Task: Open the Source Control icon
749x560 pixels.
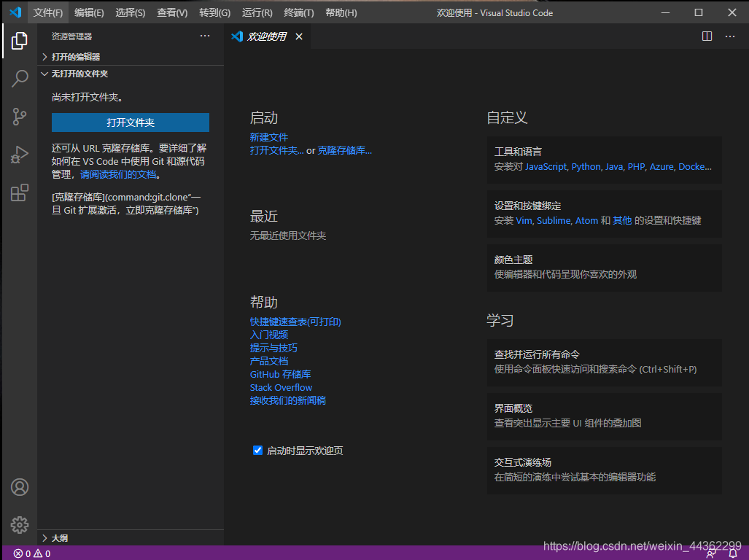Action: [x=19, y=117]
